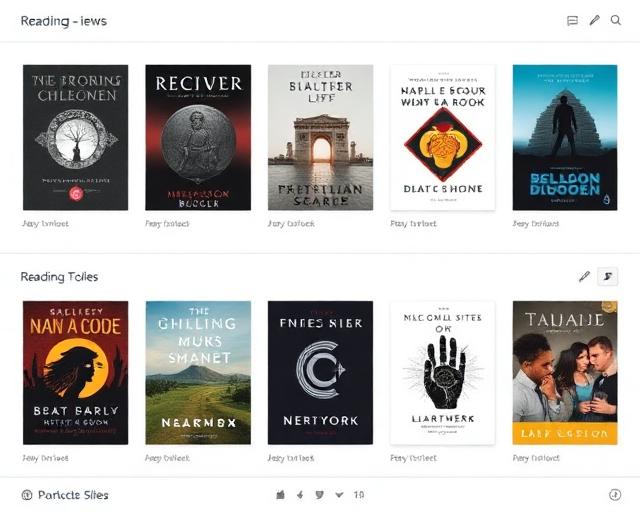Click the Reading Tolies section heading
The image size is (640, 512).
click(x=59, y=277)
